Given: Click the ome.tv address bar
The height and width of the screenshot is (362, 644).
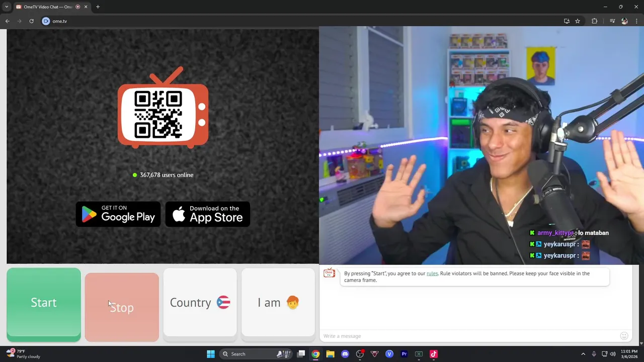Looking at the screenshot, I should pos(302,21).
